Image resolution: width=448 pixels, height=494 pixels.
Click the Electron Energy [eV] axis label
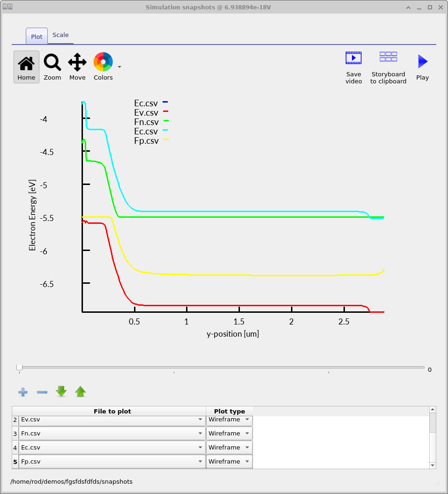32,215
